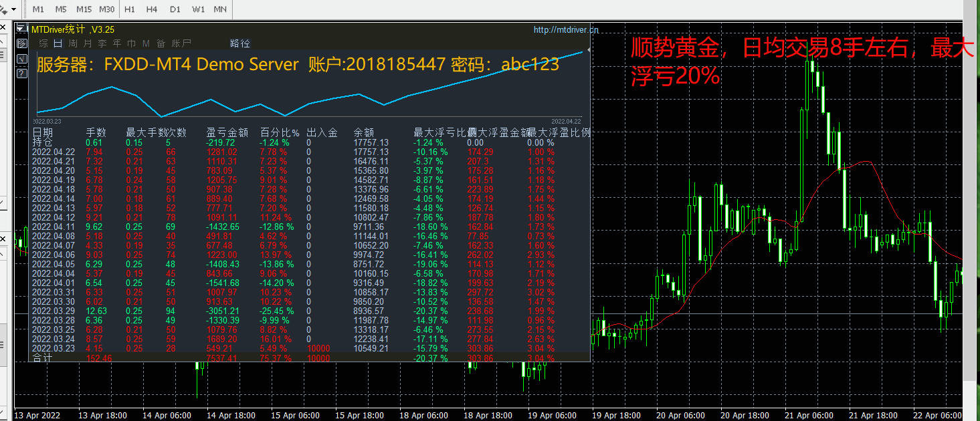The height and width of the screenshot is (421, 980).
Task: Switch chart to M5 timeframe
Action: (x=61, y=9)
